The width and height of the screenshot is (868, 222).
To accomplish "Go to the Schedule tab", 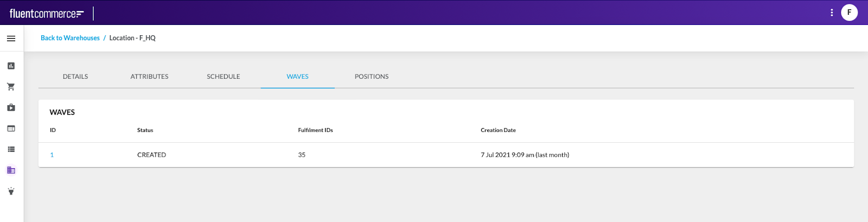I will point(224,77).
